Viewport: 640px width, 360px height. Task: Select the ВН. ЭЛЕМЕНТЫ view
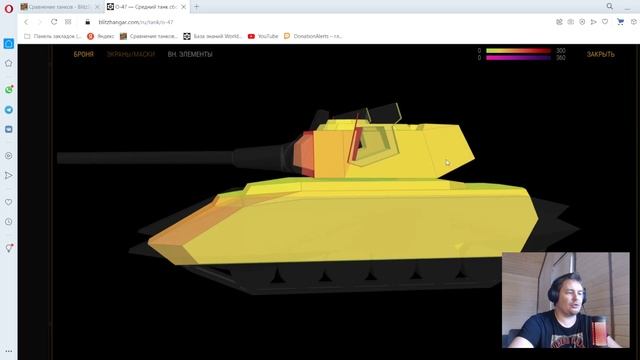(x=190, y=54)
